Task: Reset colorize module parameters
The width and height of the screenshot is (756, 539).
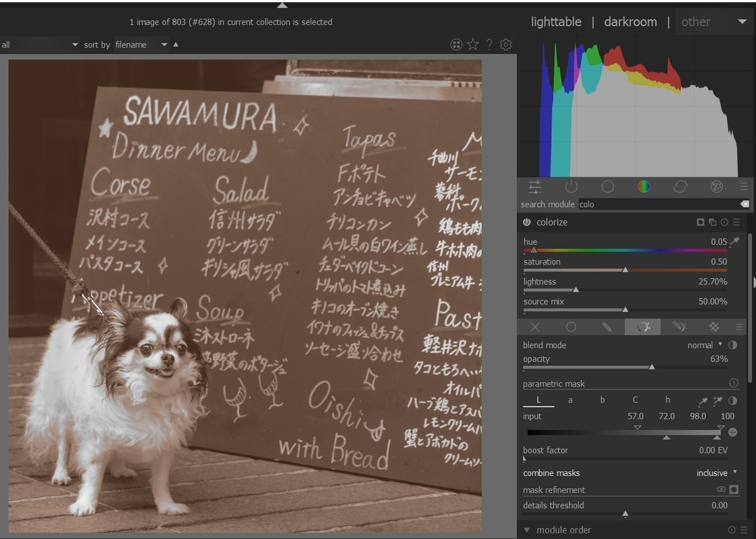Action: pyautogui.click(x=724, y=222)
